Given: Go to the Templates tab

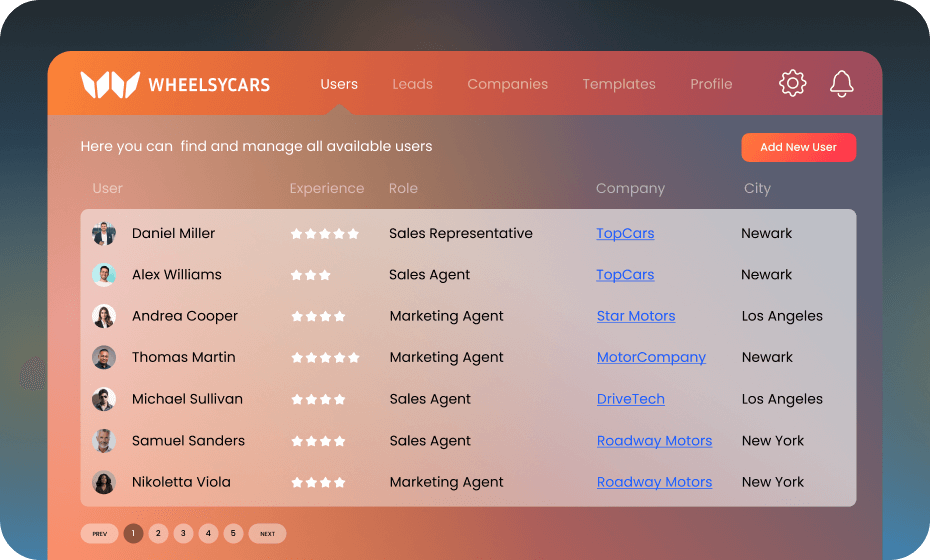Looking at the screenshot, I should [619, 84].
